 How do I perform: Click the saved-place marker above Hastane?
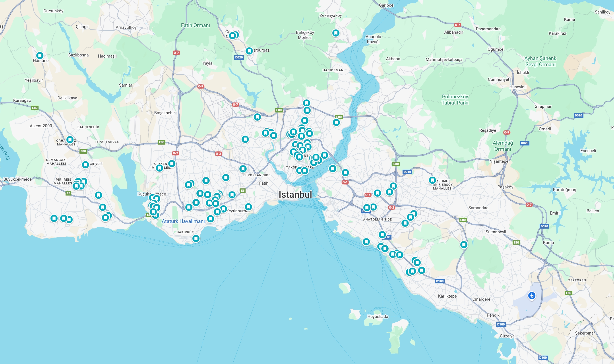tap(40, 55)
